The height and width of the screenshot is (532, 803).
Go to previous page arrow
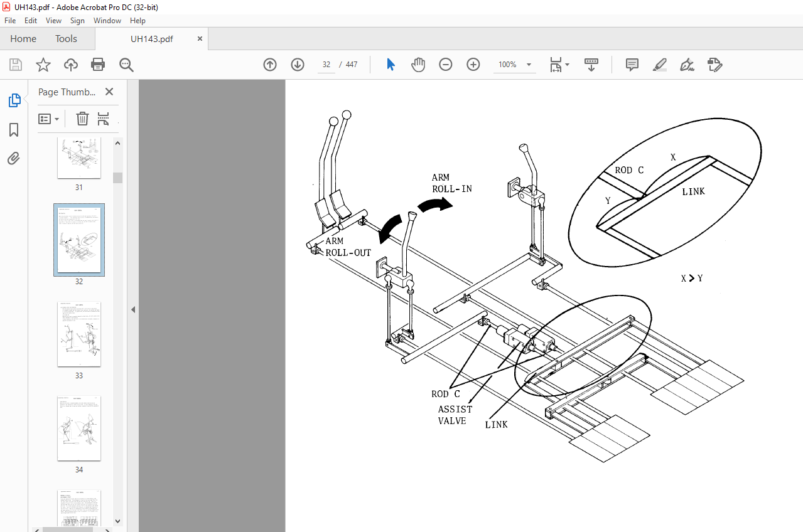pyautogui.click(x=270, y=65)
